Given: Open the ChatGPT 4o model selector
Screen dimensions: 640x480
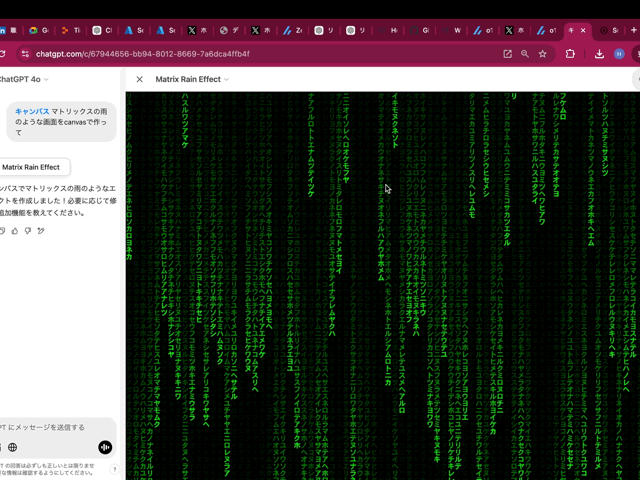Looking at the screenshot, I should pos(24,79).
